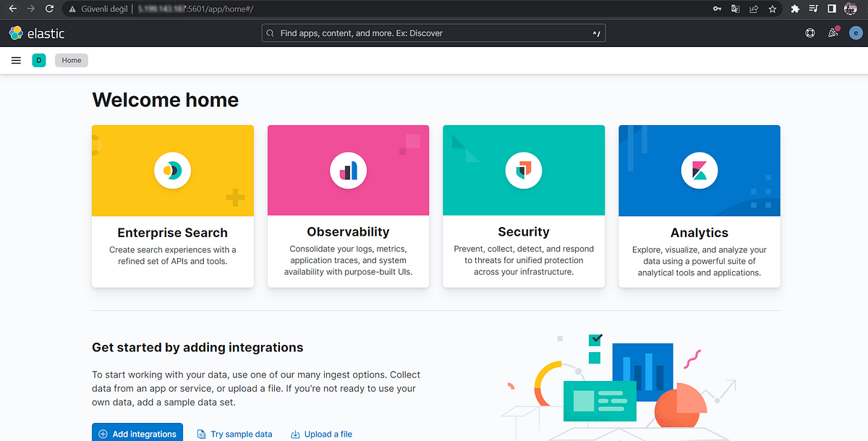The image size is (868, 441).
Task: Open the user account avatar labeled e
Action: tap(856, 33)
